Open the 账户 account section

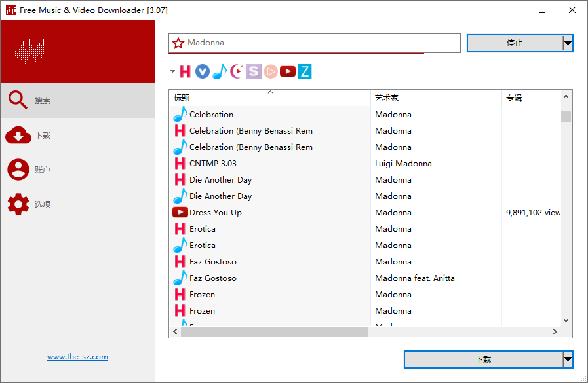pyautogui.click(x=78, y=170)
